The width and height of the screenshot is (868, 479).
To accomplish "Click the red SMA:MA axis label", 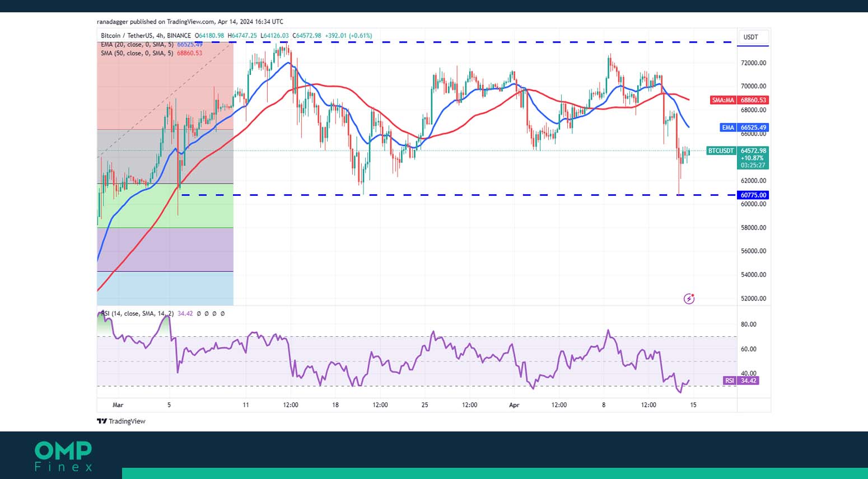I will tap(722, 100).
